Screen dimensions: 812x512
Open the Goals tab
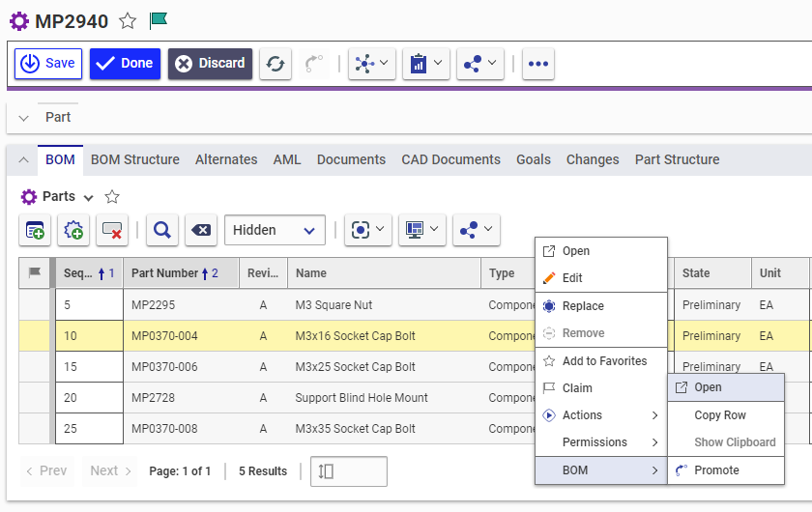[534, 159]
